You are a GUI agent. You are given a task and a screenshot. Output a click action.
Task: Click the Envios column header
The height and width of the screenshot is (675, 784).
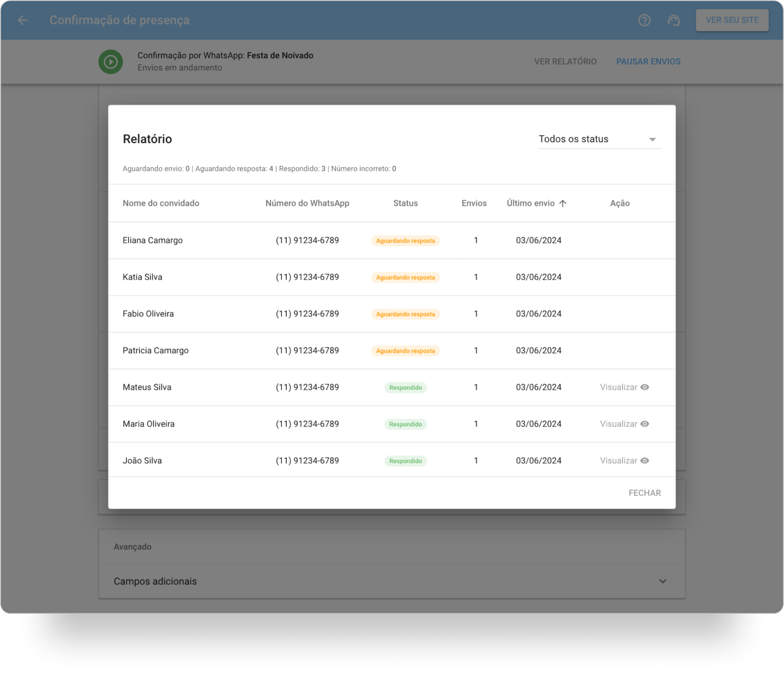point(474,203)
